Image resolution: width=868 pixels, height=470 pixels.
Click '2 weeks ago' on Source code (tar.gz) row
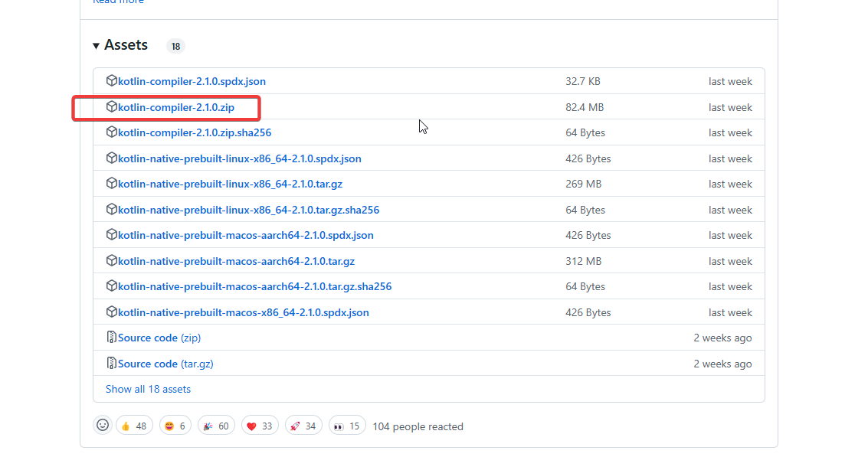723,364
